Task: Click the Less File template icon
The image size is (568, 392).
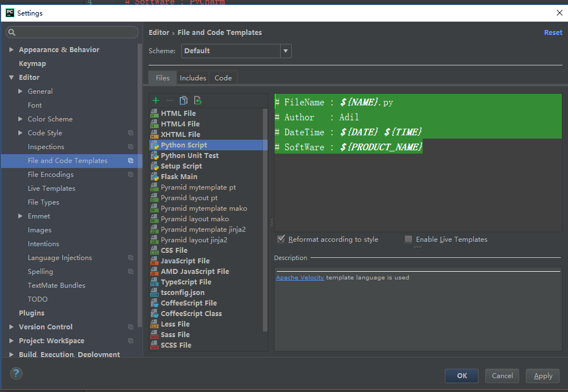Action: coord(154,324)
